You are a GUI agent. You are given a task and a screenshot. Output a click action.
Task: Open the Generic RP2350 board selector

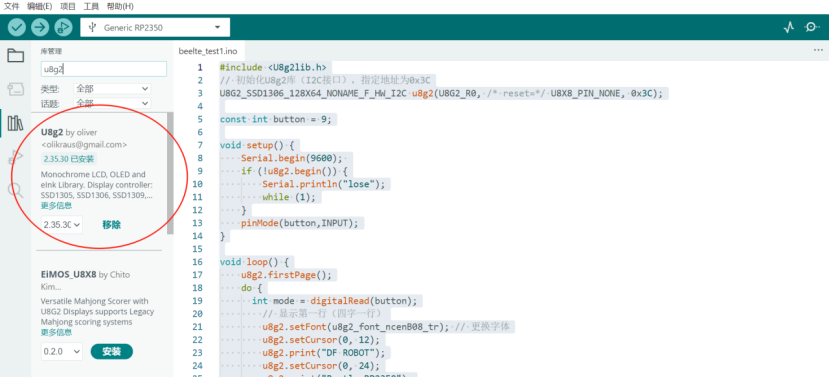pyautogui.click(x=155, y=27)
